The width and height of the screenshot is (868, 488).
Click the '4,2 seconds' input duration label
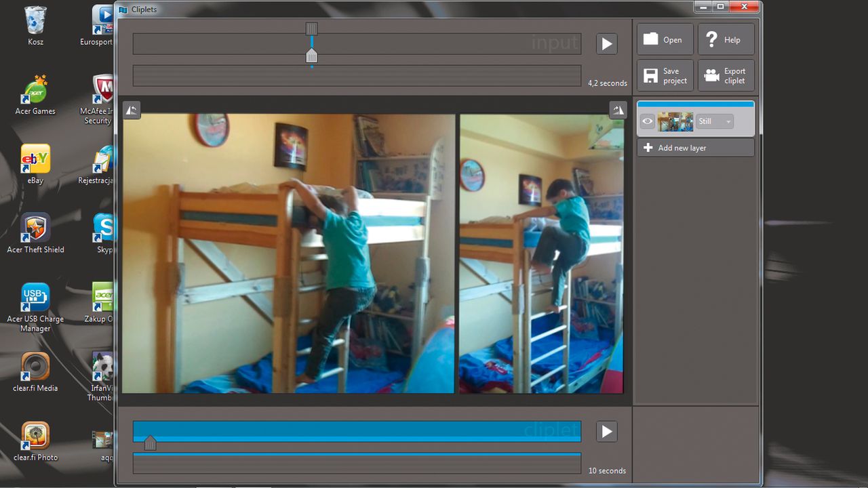tap(608, 83)
